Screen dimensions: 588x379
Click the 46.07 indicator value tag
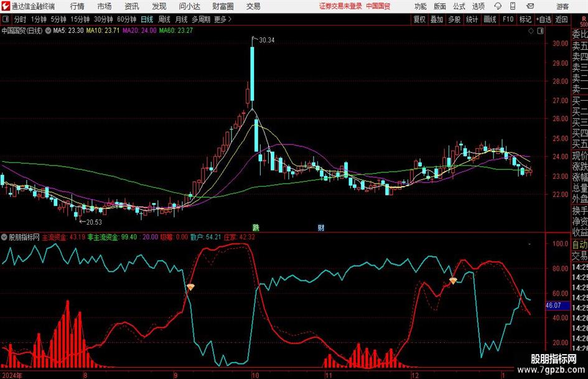click(558, 306)
